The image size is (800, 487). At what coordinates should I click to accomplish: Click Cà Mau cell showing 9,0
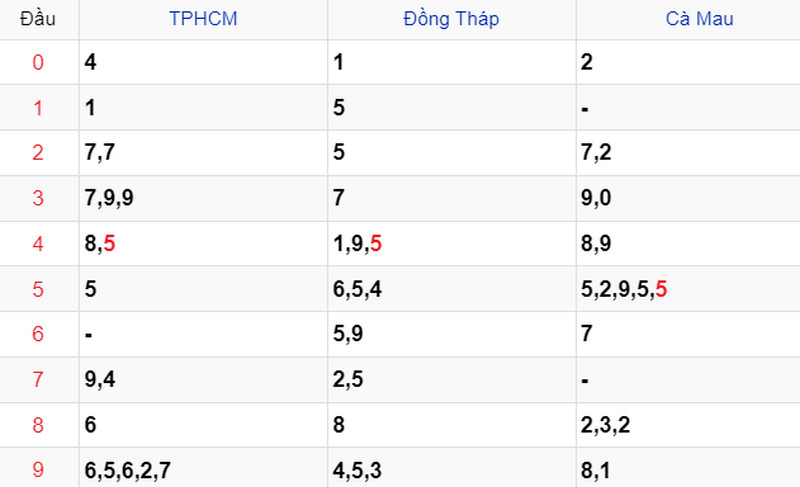click(688, 198)
